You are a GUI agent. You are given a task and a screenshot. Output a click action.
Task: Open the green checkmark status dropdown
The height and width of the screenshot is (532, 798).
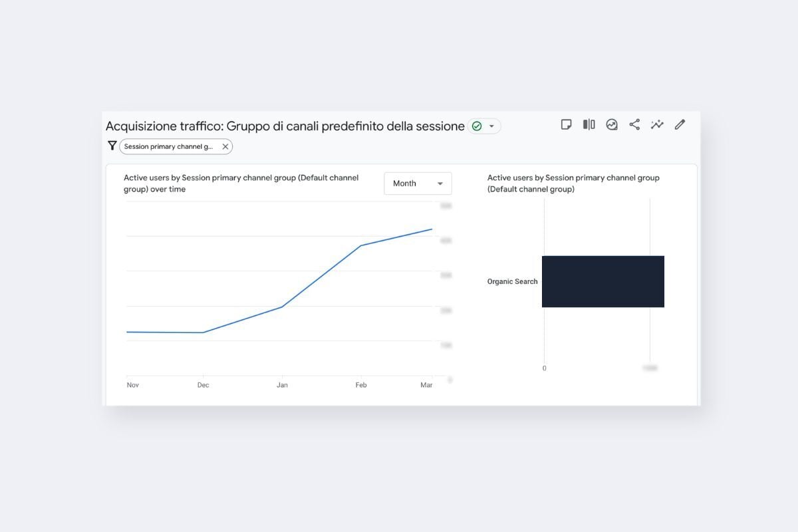click(x=484, y=126)
